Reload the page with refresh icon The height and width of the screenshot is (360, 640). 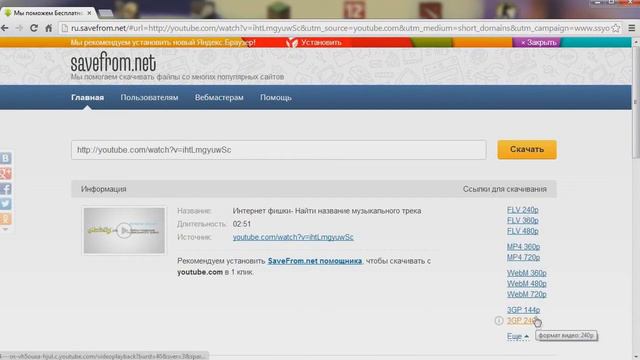(34, 28)
